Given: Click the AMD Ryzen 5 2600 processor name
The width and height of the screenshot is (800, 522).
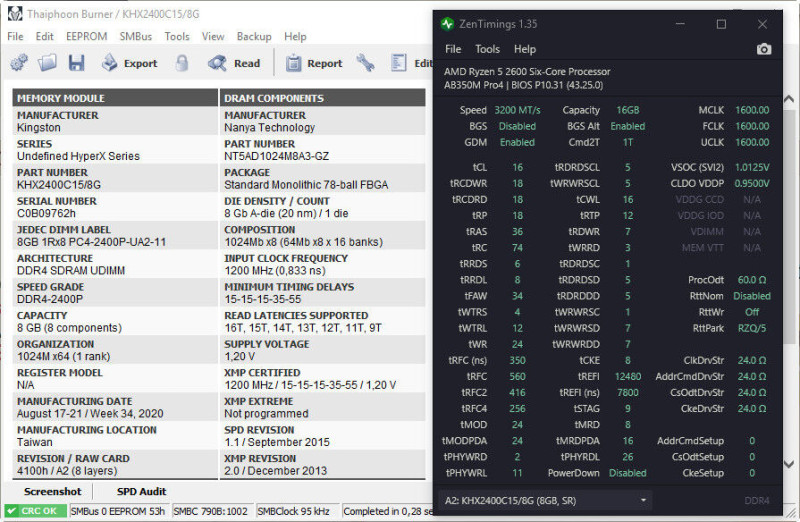Looking at the screenshot, I should click(x=527, y=71).
